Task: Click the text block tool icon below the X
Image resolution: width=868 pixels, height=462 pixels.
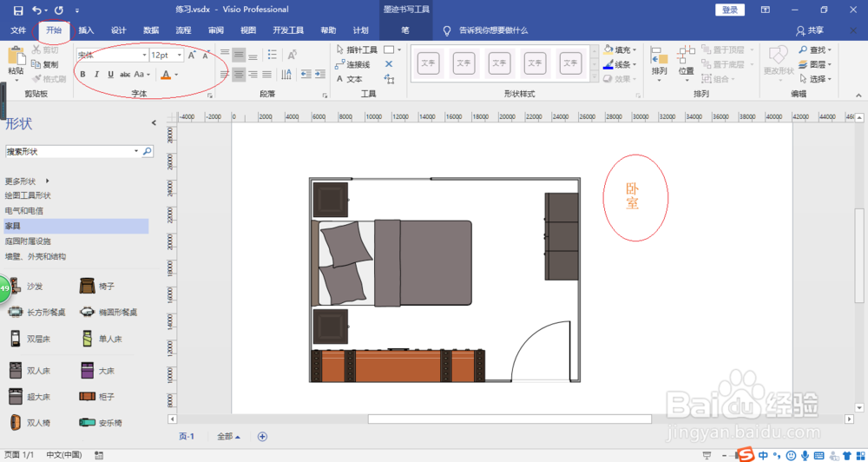Action: tap(389, 79)
